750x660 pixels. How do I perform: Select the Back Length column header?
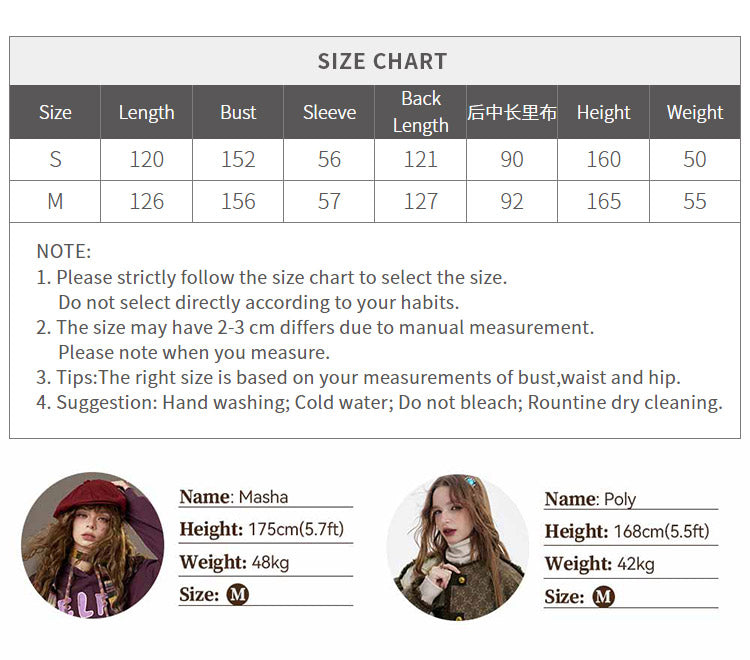point(420,112)
